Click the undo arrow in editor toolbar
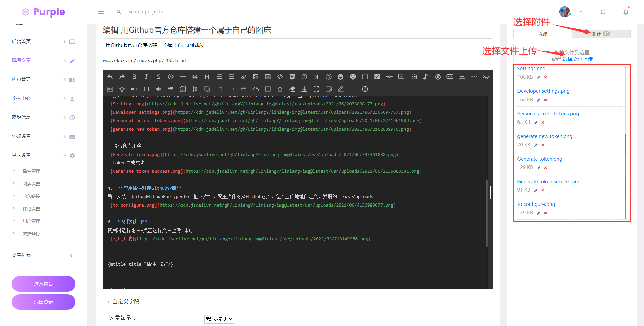Viewport: 644px width, 326px height. coord(110,77)
